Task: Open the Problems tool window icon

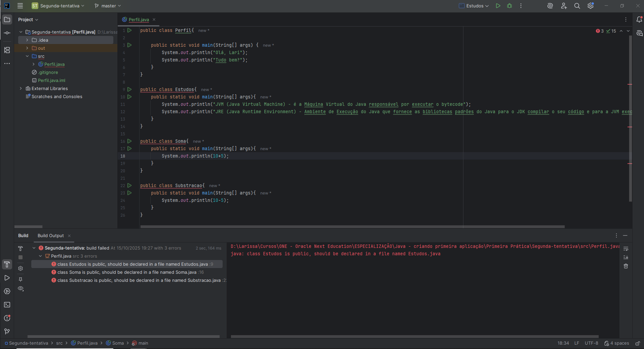Action: pyautogui.click(x=7, y=318)
